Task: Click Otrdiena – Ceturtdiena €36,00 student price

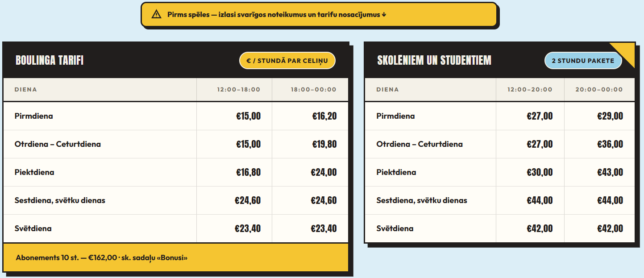Action: (610, 144)
